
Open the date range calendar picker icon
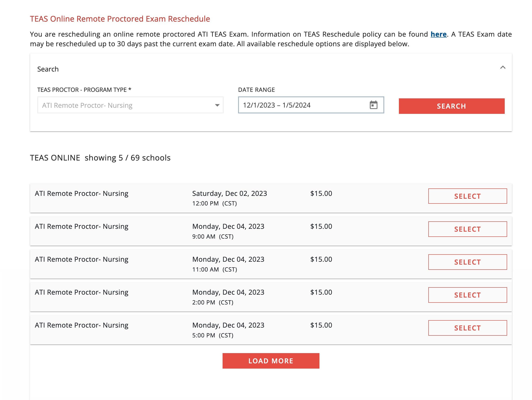coord(373,105)
